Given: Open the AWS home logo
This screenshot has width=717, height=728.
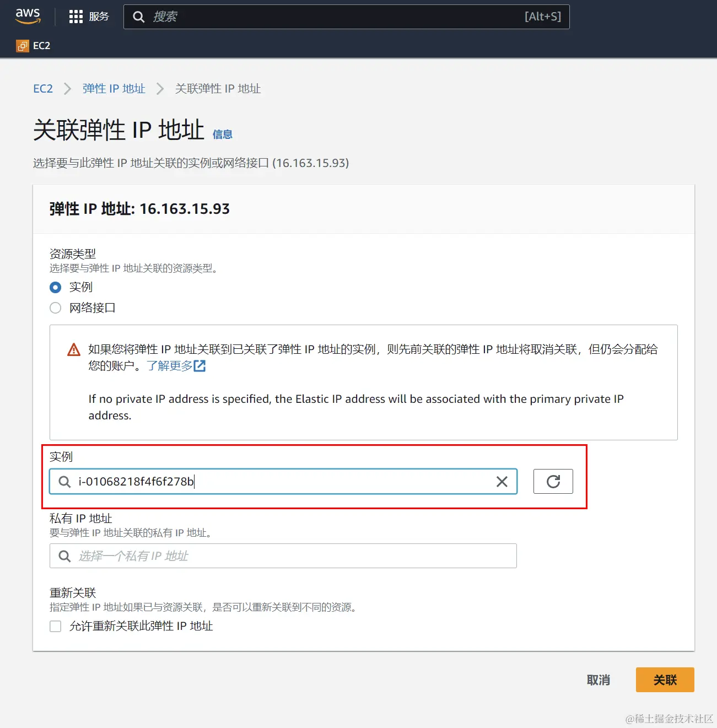Looking at the screenshot, I should 28,16.
